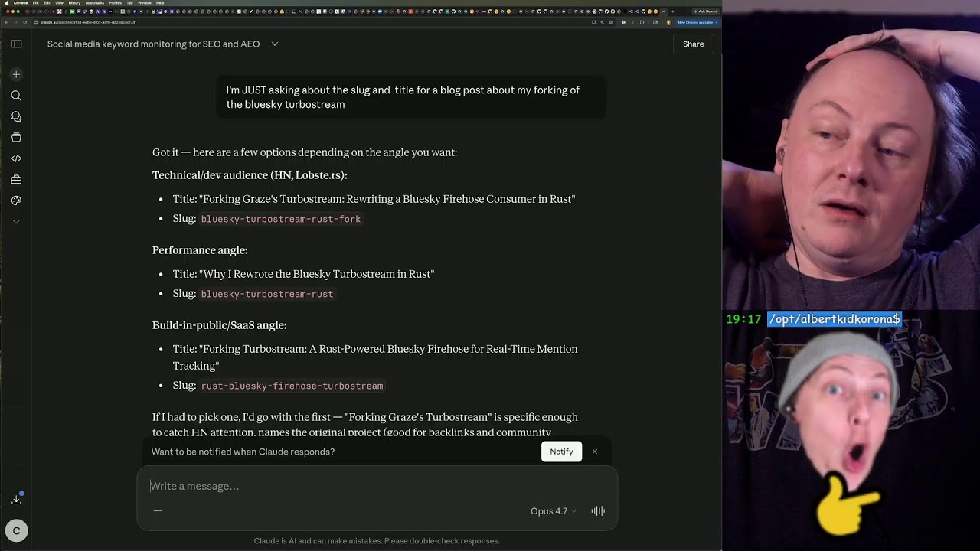
Task: Click slug code bluesky-turbostream-rust-fork
Action: [281, 219]
